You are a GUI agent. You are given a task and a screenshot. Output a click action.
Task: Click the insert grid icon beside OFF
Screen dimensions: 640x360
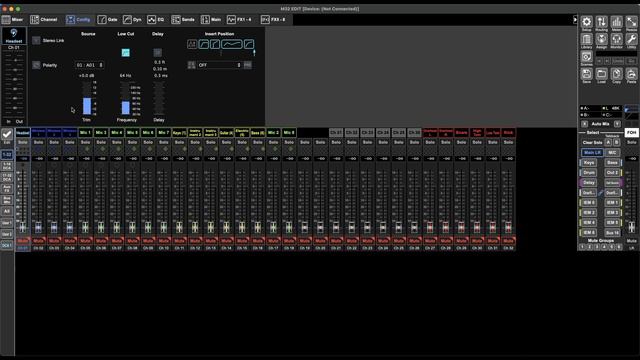coord(191,65)
